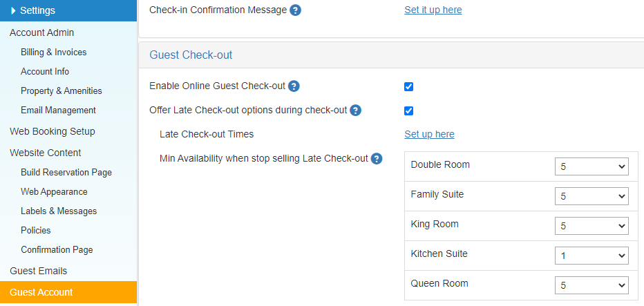Click help icon next to Enable Online Guest Check-out
Image resolution: width=644 pixels, height=306 pixels.
[294, 86]
